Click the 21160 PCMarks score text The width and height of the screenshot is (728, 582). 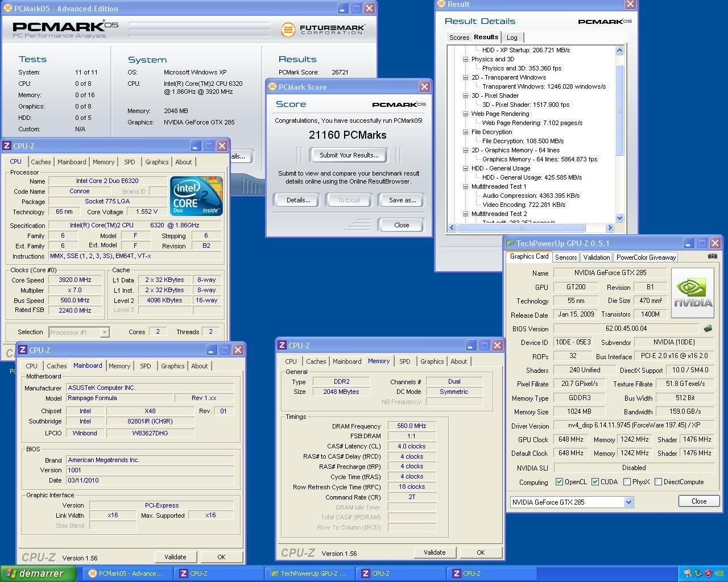coord(348,135)
